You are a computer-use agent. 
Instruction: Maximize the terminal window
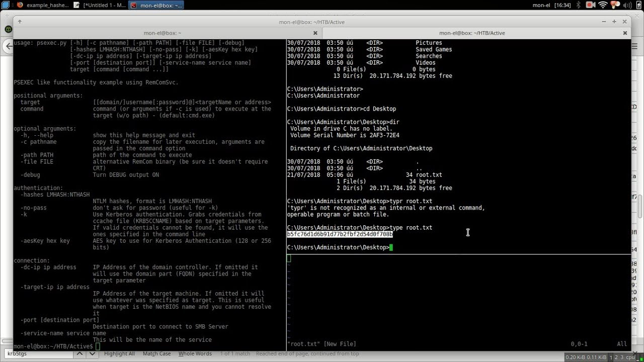(x=614, y=22)
